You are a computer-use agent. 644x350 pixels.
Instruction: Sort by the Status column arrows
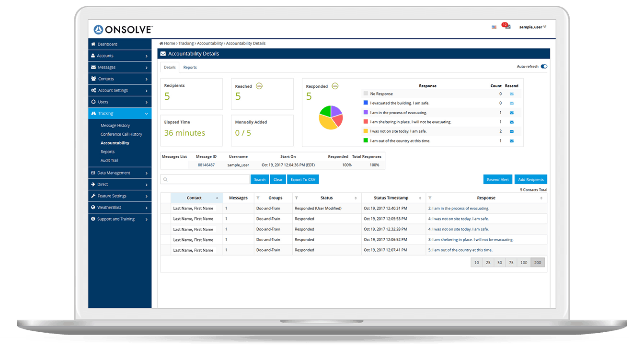356,198
